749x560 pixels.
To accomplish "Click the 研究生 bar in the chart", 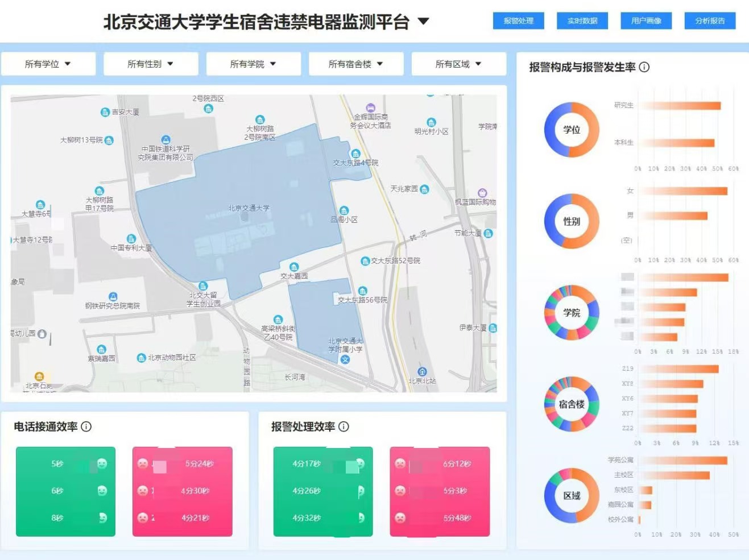I will 680,106.
